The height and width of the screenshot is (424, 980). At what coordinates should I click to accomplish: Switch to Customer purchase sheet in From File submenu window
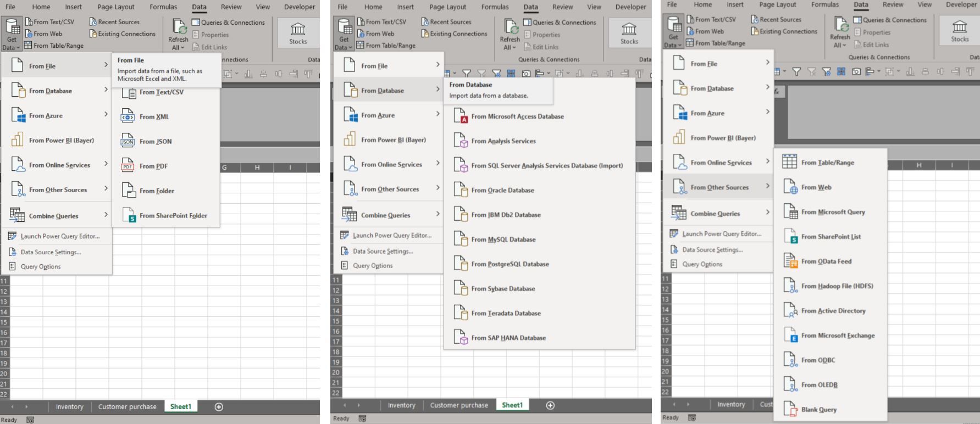pyautogui.click(x=128, y=407)
